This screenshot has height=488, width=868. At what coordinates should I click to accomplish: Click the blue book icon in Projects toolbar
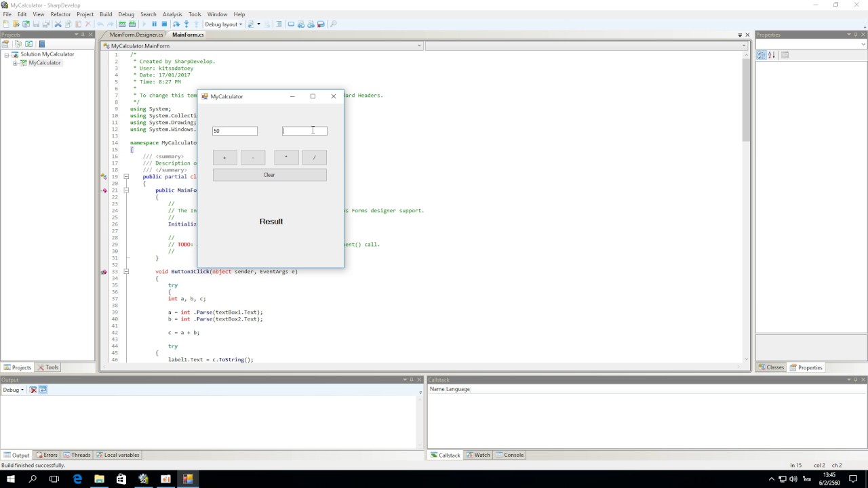click(41, 43)
